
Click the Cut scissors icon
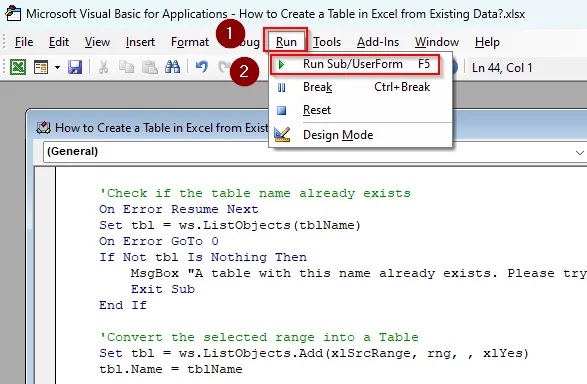(x=103, y=67)
